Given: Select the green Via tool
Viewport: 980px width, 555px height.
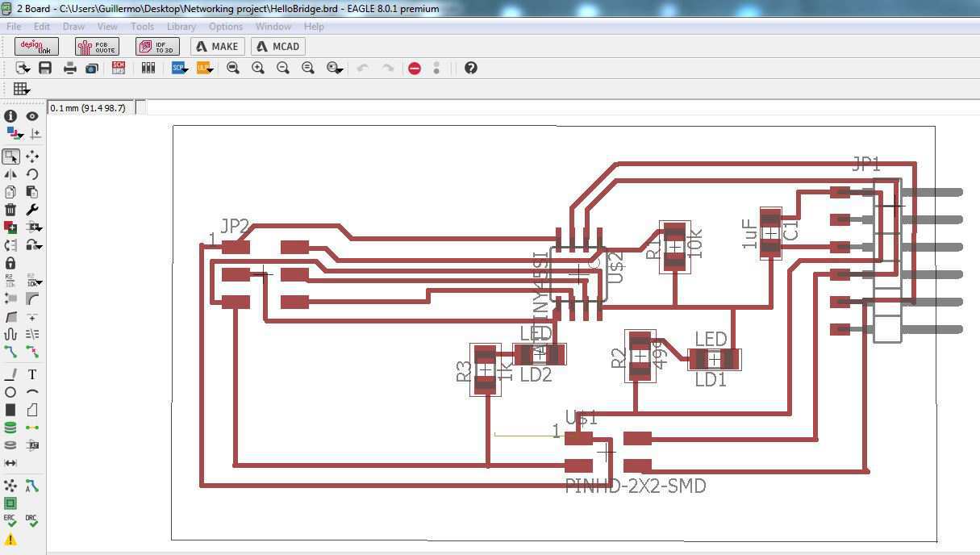Looking at the screenshot, I should [x=10, y=428].
